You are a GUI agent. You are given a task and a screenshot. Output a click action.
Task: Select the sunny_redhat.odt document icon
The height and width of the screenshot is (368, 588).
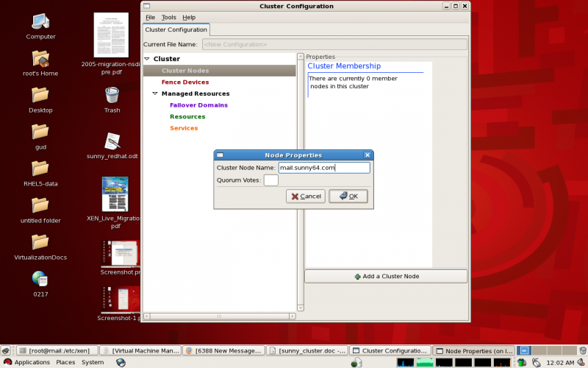tap(112, 141)
